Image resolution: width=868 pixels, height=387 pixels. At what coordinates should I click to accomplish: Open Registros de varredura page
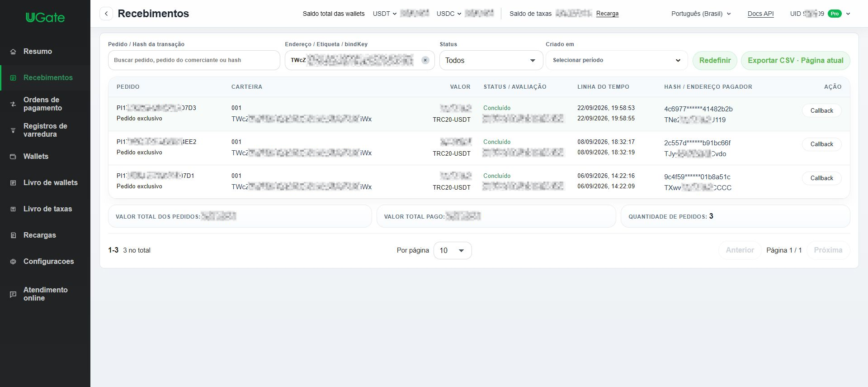[45, 130]
